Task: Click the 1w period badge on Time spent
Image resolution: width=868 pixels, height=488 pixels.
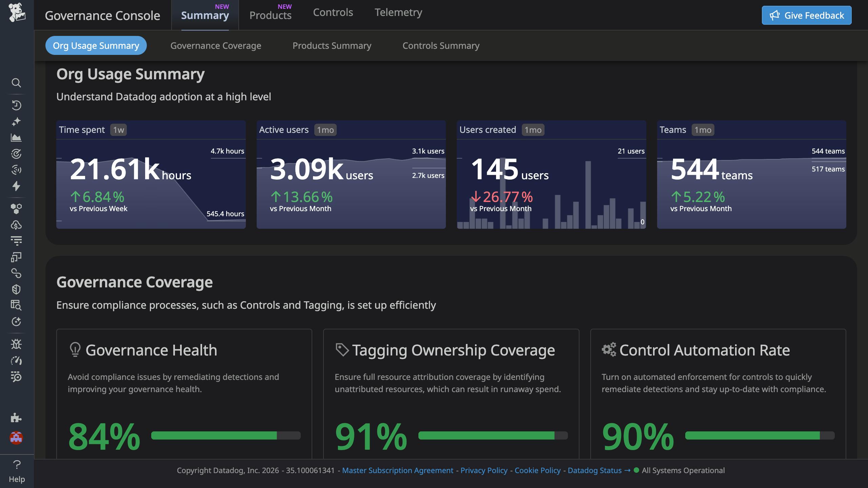Action: point(118,130)
